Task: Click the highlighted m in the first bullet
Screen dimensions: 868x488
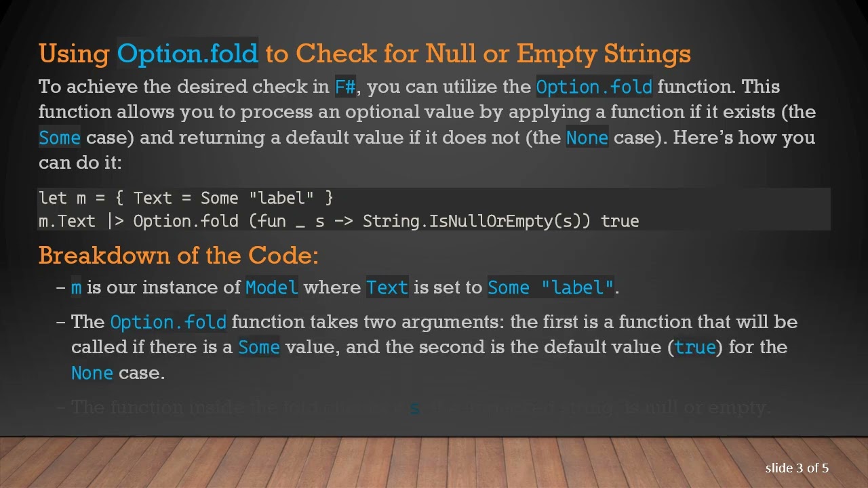Action: 76,287
